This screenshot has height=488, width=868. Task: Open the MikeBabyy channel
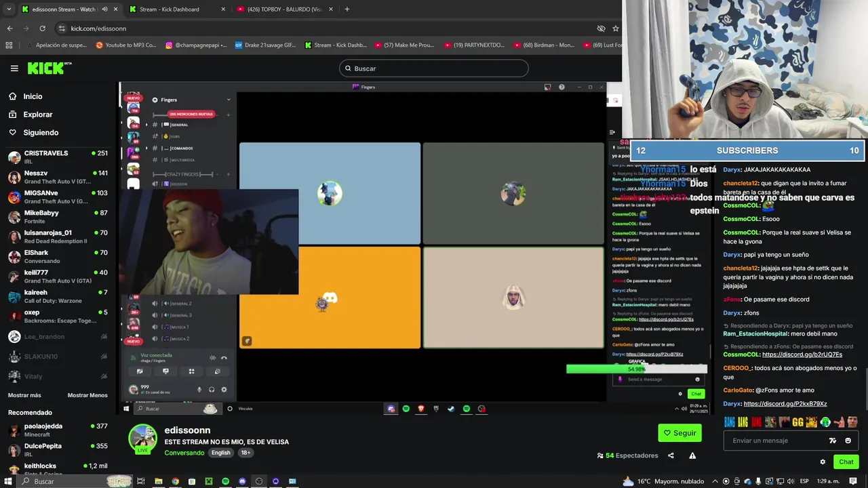point(58,217)
